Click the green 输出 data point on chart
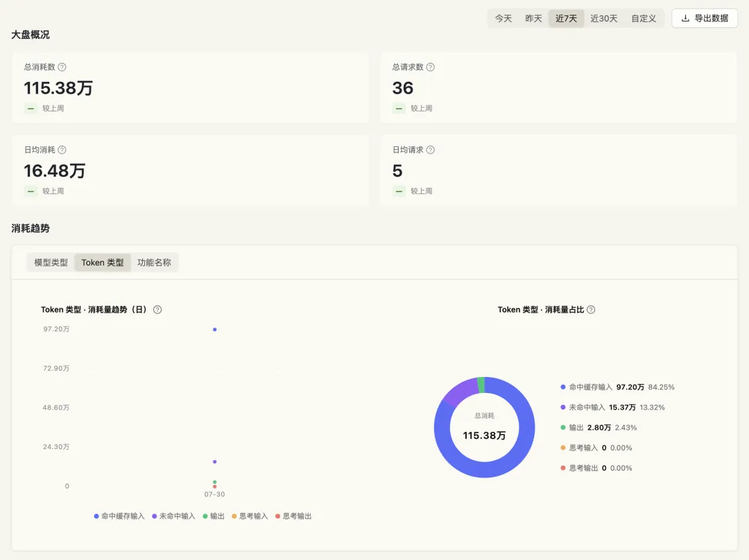Image resolution: width=749 pixels, height=560 pixels. (215, 482)
